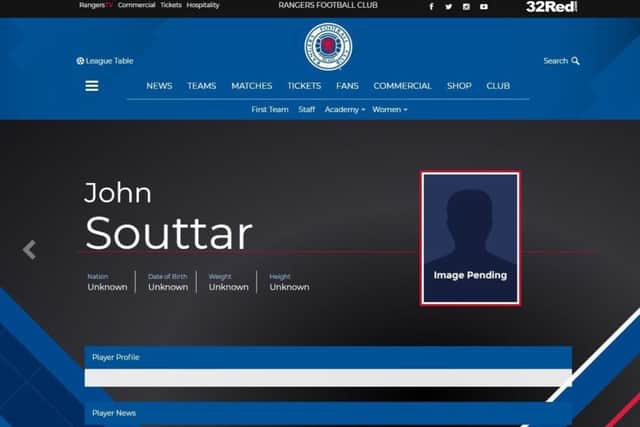Click the Weight Unknown value
Viewport: 640px width, 427px height.
[x=229, y=287]
